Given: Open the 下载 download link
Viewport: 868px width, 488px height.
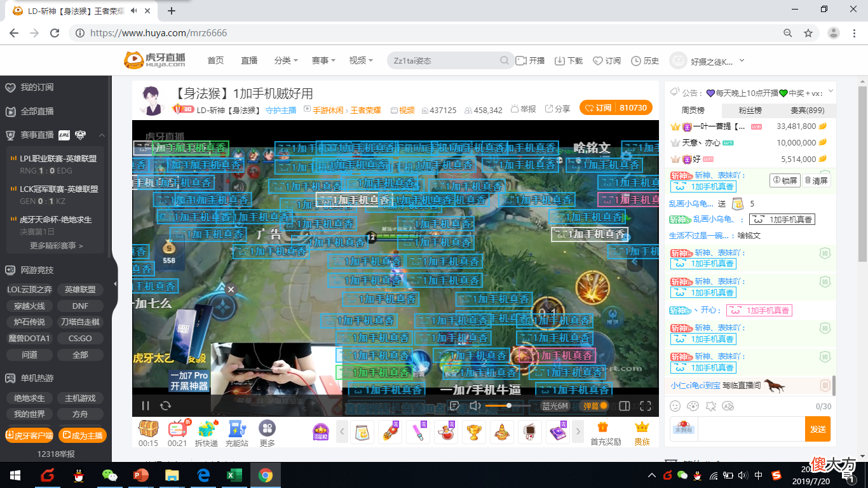Looking at the screenshot, I should 569,60.
